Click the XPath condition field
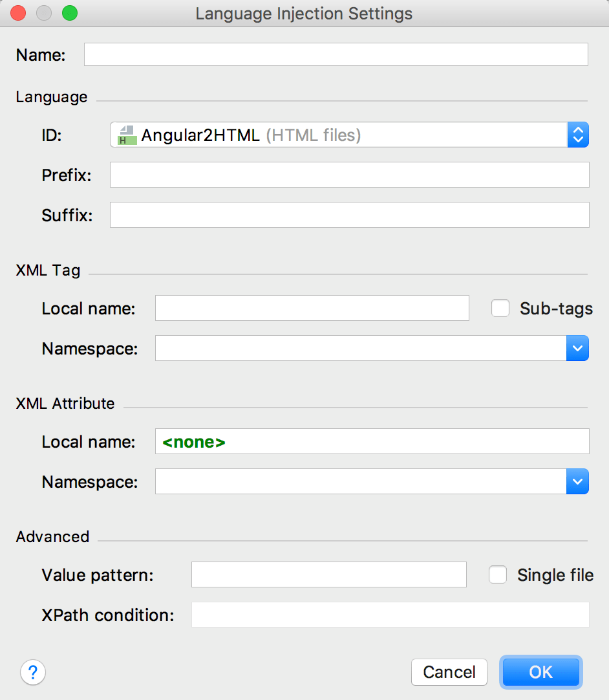The height and width of the screenshot is (700, 609). 390,615
